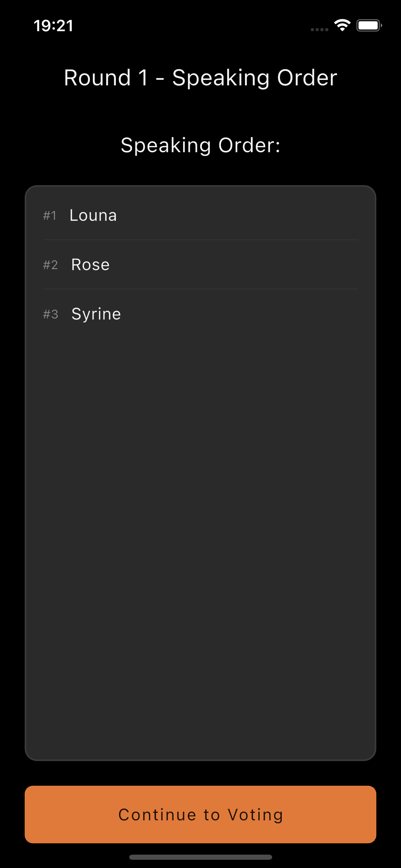Image resolution: width=401 pixels, height=868 pixels.
Task: Select speaker Rose in the list
Action: tap(90, 265)
